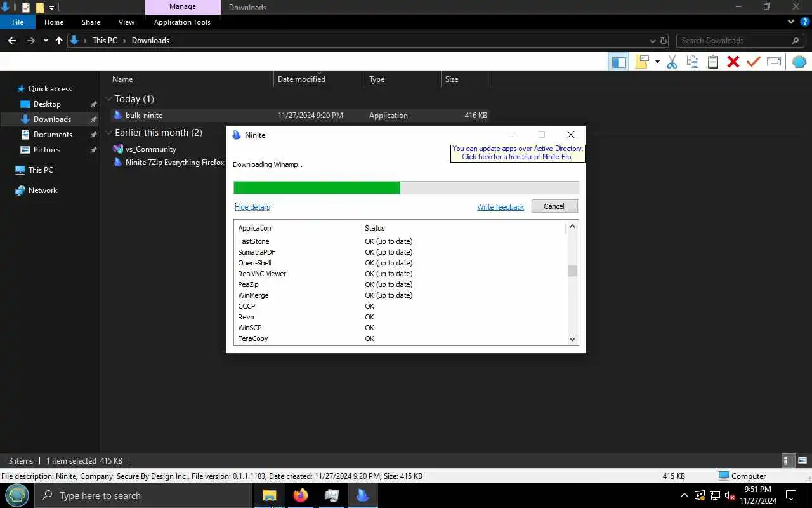Click the Ninite list scrollbar thumb

click(572, 271)
